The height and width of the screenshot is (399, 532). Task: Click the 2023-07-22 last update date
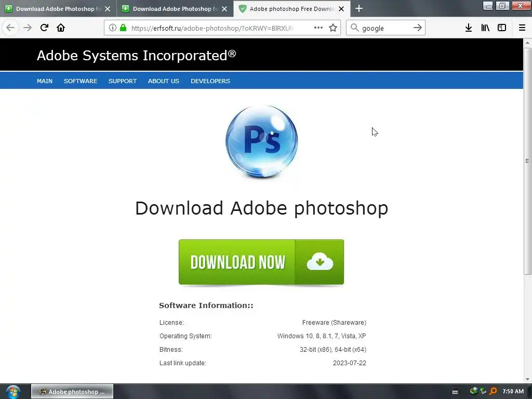[350, 363]
